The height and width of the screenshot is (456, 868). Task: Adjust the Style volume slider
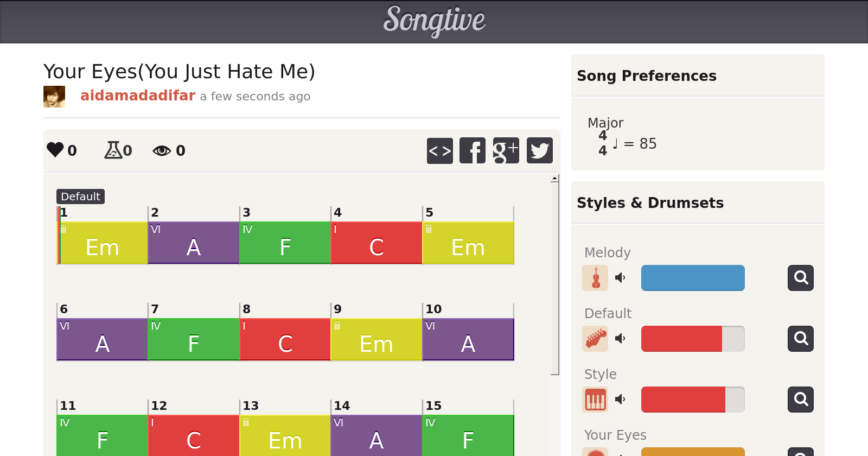(693, 400)
